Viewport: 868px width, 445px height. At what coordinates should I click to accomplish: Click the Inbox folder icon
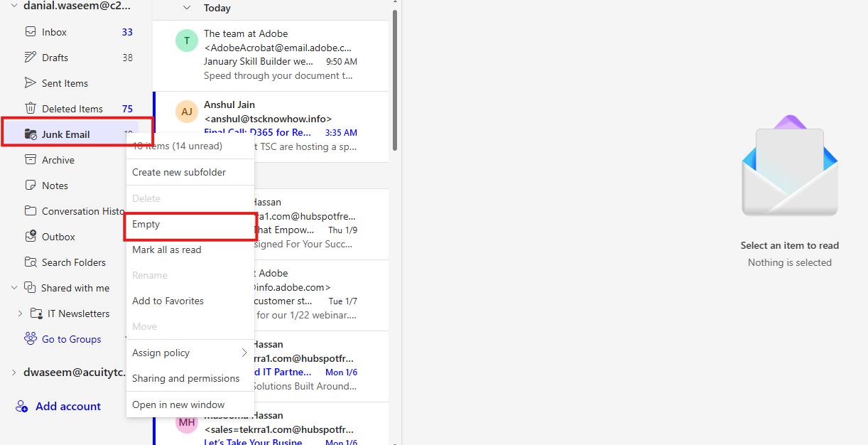(30, 32)
